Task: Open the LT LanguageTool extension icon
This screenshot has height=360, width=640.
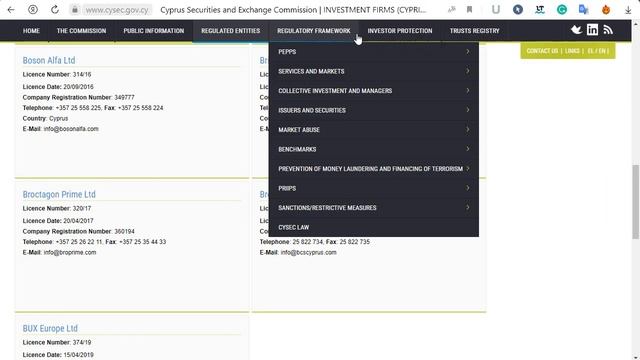Action: point(540,9)
